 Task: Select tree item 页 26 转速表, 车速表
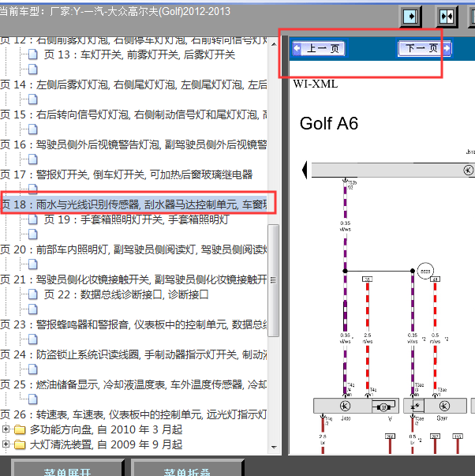click(133, 414)
